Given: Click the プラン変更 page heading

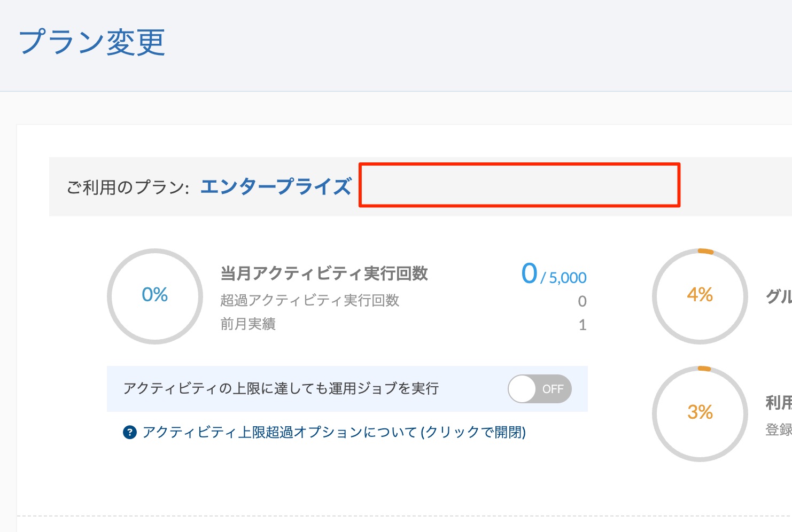Looking at the screenshot, I should coord(92,42).
